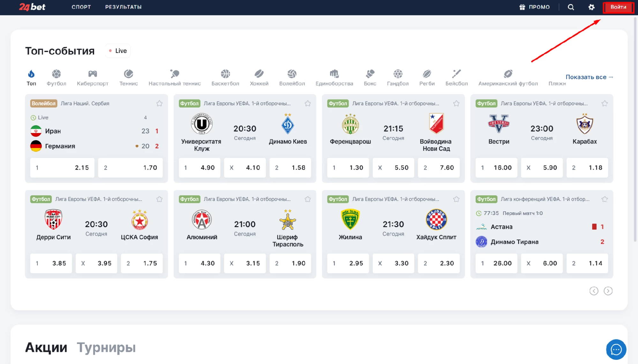Screen dimensions: 638x364
Task: Open settings gear icon in header
Action: coord(591,7)
